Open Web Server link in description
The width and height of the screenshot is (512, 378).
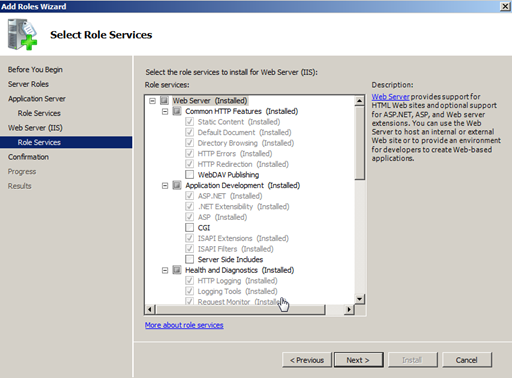(x=390, y=97)
